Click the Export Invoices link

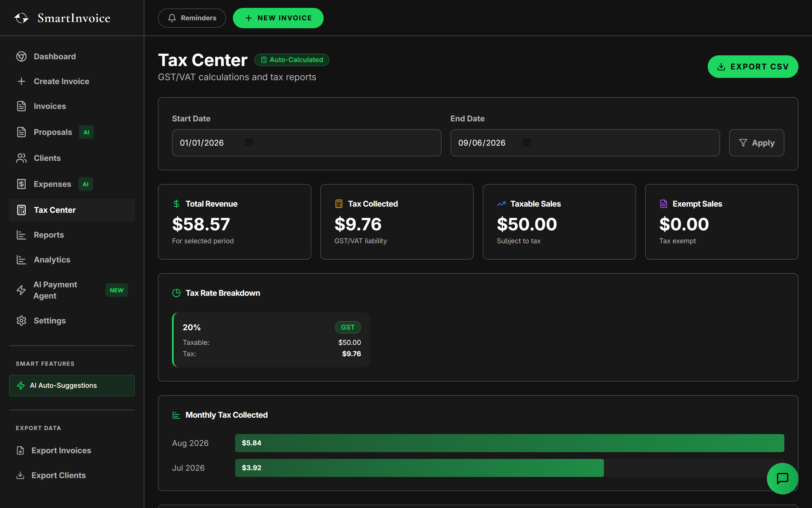pyautogui.click(x=72, y=450)
